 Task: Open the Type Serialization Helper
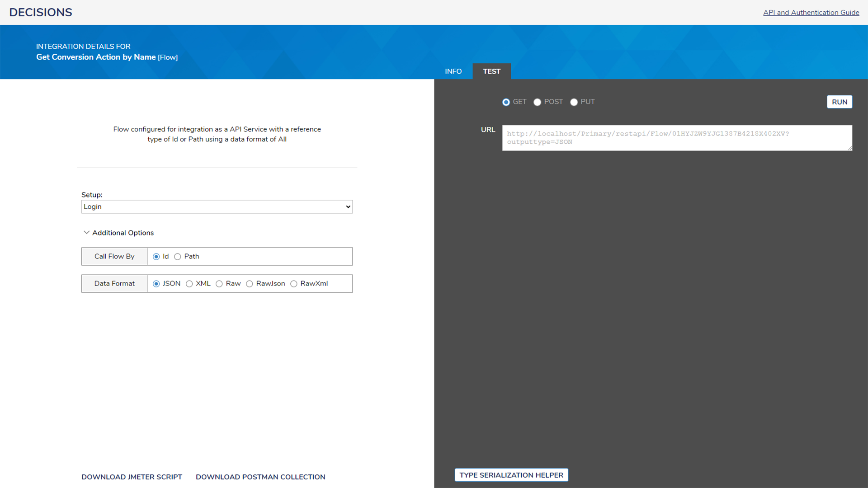coord(511,475)
